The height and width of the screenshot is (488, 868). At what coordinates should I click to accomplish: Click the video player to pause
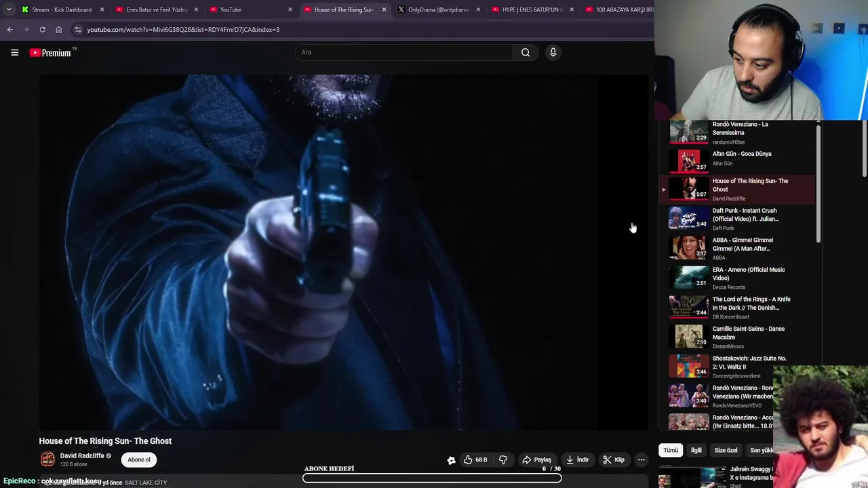point(343,251)
